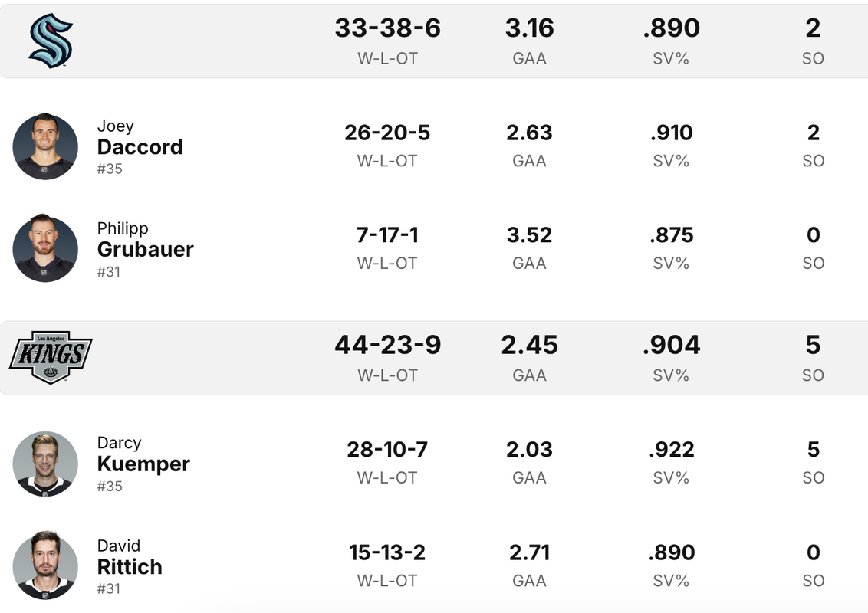The image size is (868, 613).
Task: Click Daccord's 2.63 GAA stat
Action: 529,133
